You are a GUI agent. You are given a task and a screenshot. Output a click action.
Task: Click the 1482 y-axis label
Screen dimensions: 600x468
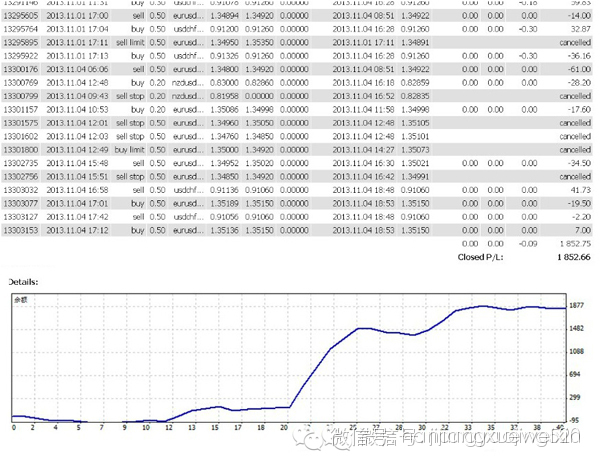tap(576, 328)
